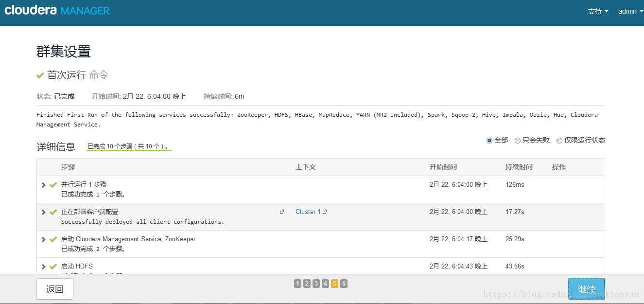Click the 详细信息 section heading
The image size is (644, 304).
pyautogui.click(x=56, y=147)
